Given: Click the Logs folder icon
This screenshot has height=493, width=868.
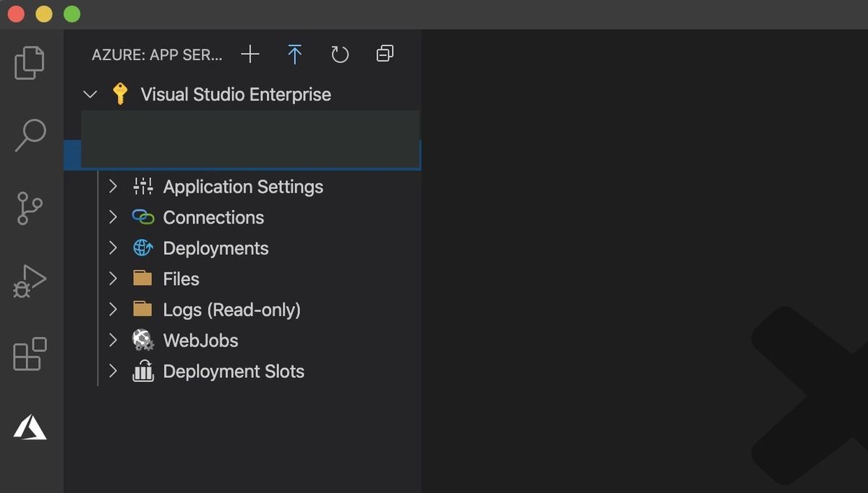Looking at the screenshot, I should (142, 309).
